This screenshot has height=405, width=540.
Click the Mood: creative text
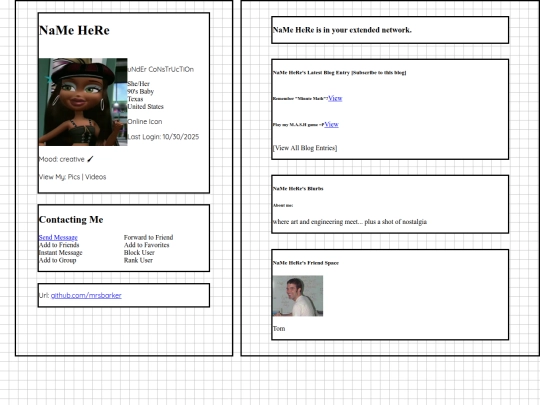click(62, 159)
